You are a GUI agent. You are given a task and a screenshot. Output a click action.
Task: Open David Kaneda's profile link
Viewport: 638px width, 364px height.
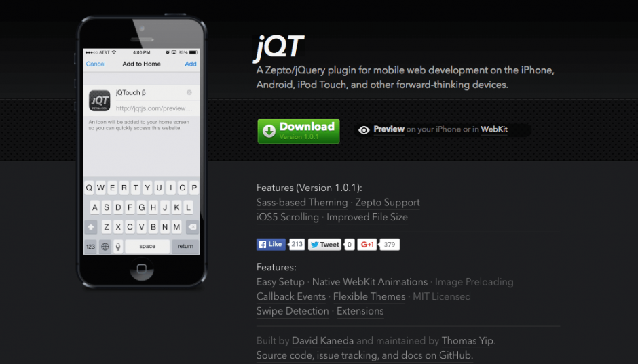pyautogui.click(x=322, y=340)
